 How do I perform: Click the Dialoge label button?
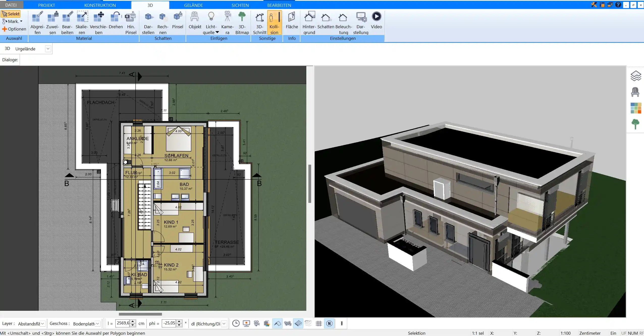click(10, 60)
